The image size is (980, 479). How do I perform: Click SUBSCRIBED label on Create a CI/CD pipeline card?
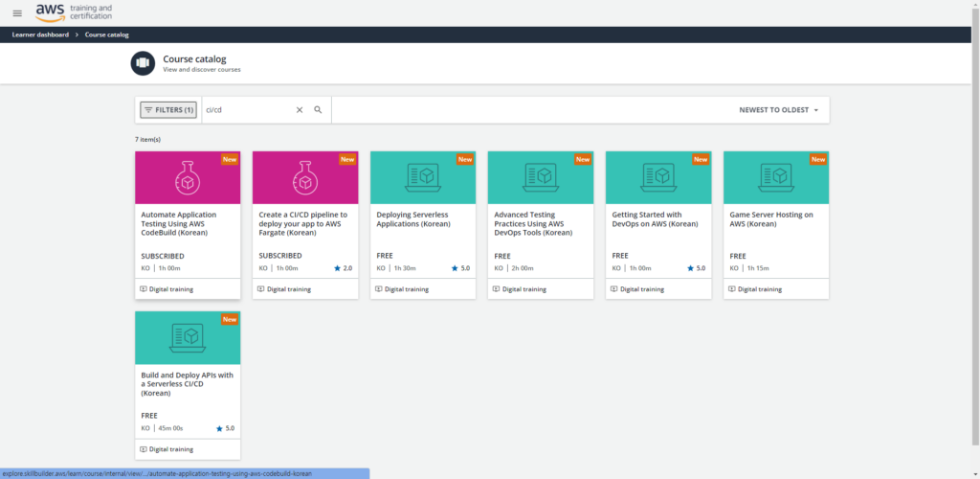click(x=280, y=256)
